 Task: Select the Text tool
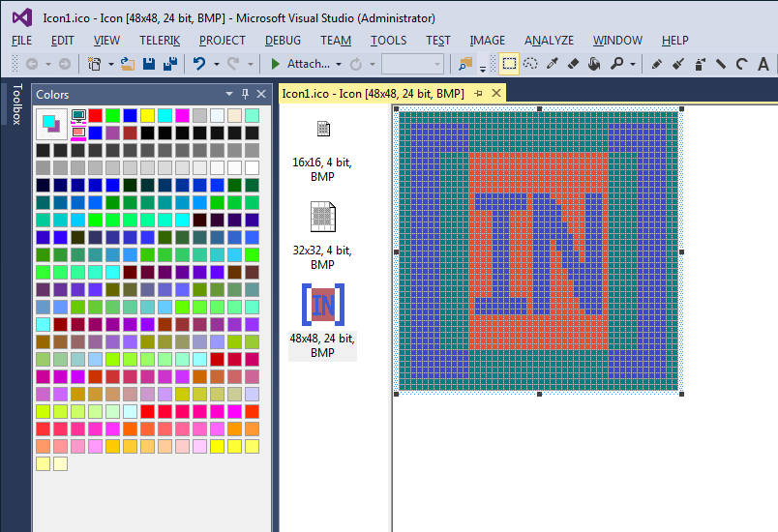(763, 64)
